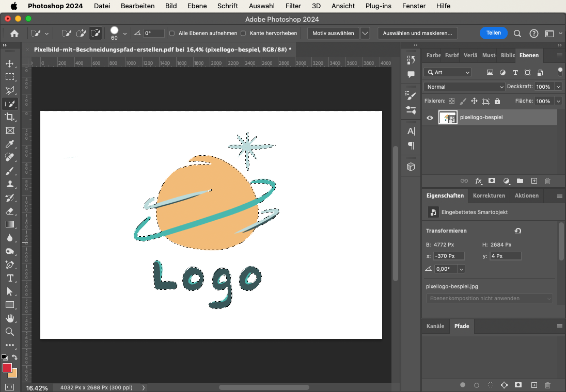Select the Move tool

tap(9, 63)
